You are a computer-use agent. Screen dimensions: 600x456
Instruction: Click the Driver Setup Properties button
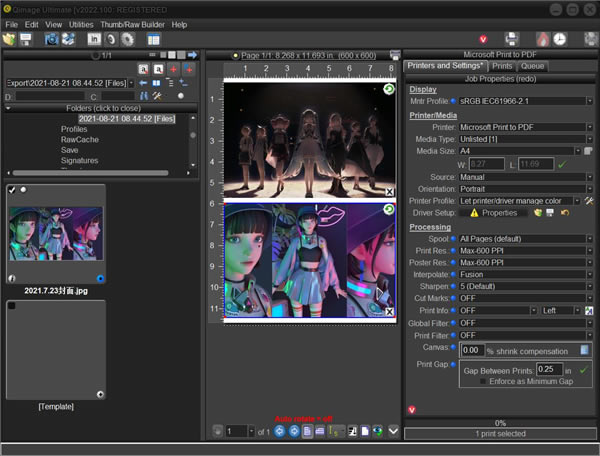coord(494,213)
